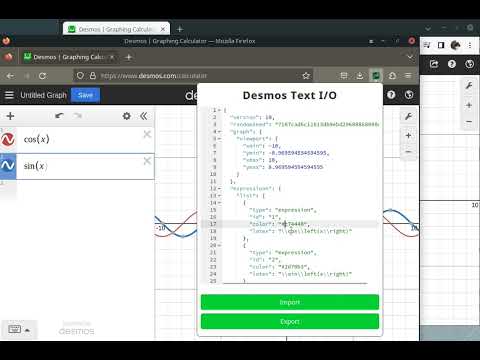480x360 pixels.
Task: Click the color value on line 23
Action: 293,267
